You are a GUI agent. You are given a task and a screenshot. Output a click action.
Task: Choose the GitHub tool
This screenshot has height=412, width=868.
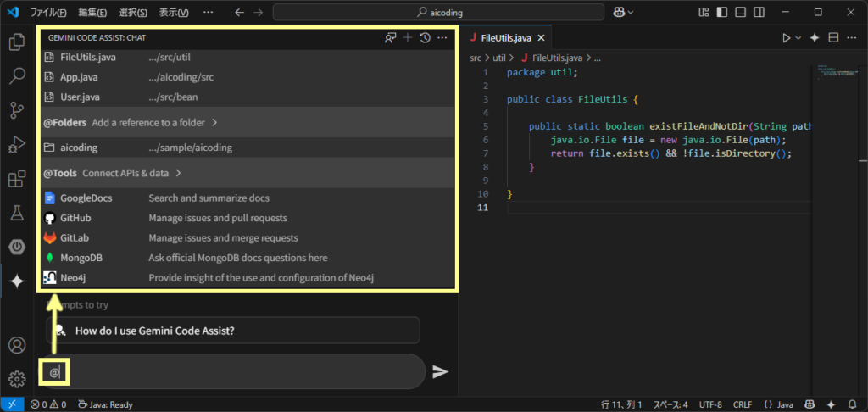[x=247, y=218]
